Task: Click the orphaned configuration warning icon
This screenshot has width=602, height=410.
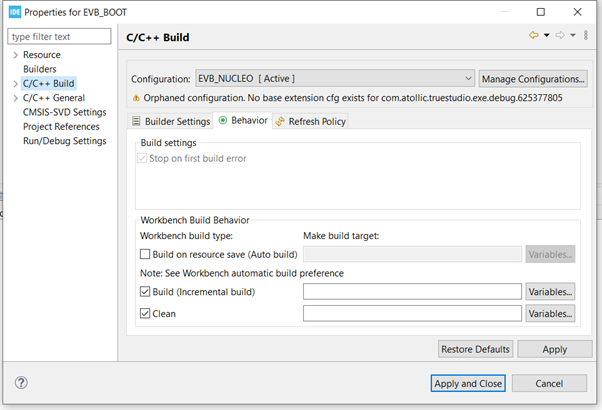Action: click(x=136, y=98)
